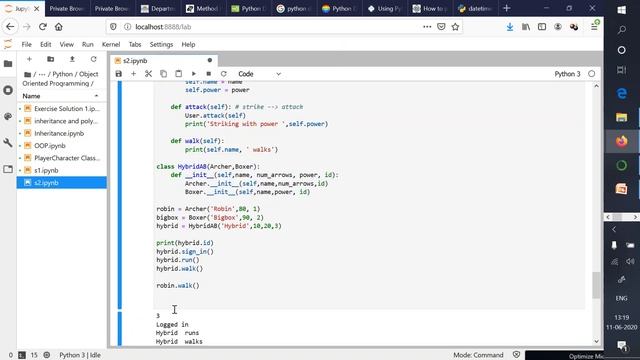Open OOP.ipynb in the file list

[x=62, y=145]
